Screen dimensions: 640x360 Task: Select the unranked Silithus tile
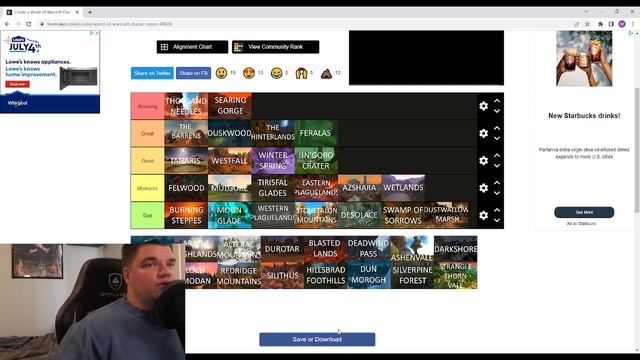coord(282,276)
